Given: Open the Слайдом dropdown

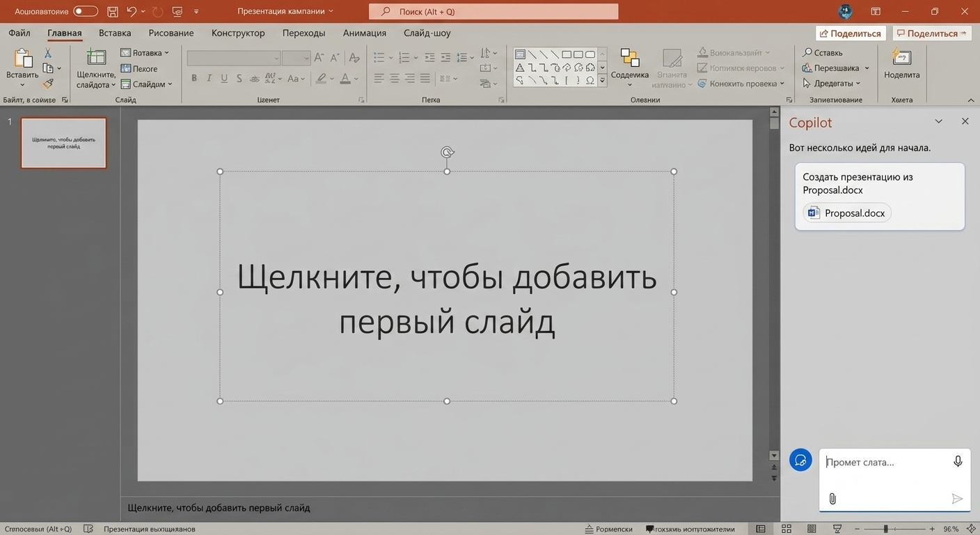Looking at the screenshot, I should pyautogui.click(x=146, y=84).
